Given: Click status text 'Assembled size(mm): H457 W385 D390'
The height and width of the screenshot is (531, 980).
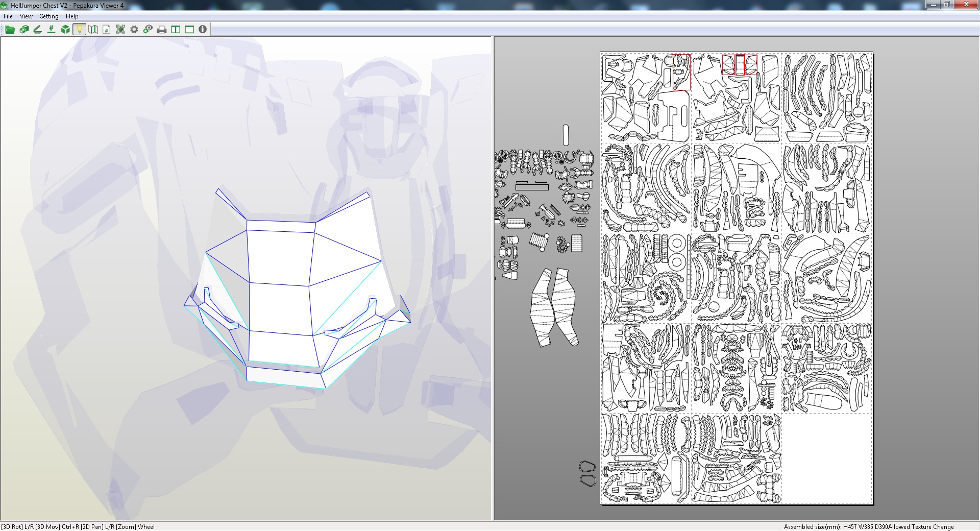Looking at the screenshot, I should (x=836, y=527).
